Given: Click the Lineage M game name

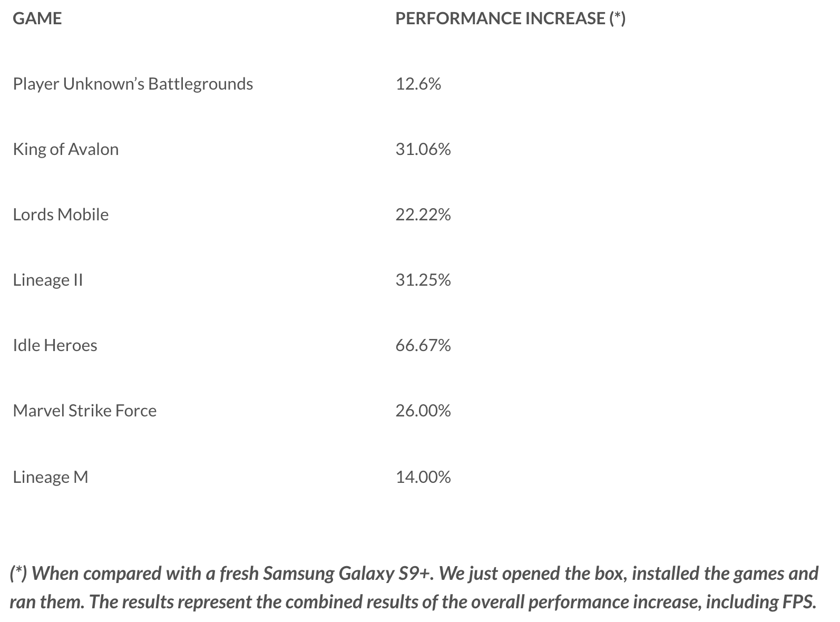Looking at the screenshot, I should coord(51,477).
